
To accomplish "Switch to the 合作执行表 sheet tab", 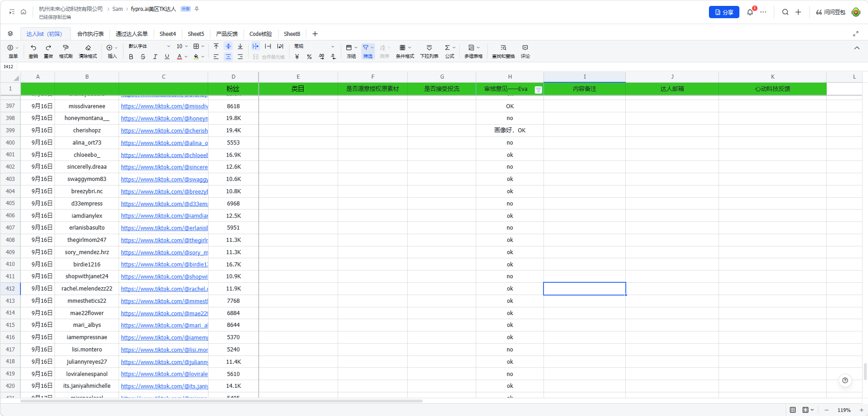I will [90, 34].
